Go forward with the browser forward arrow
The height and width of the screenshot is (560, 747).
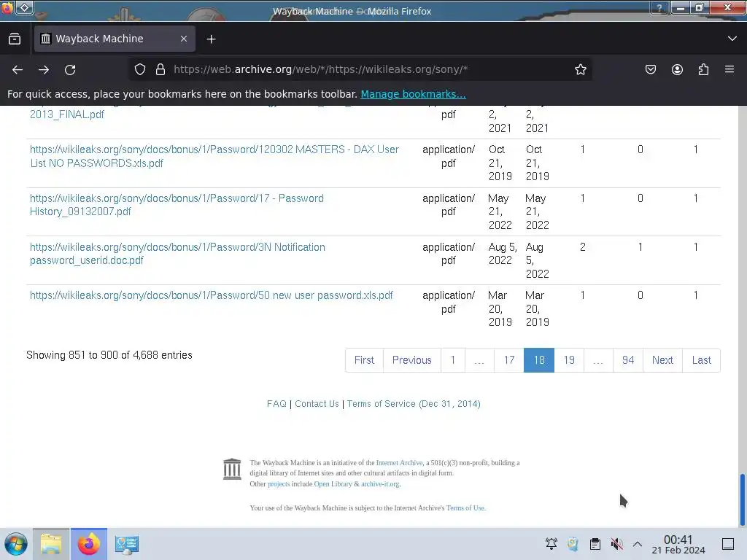[44, 69]
